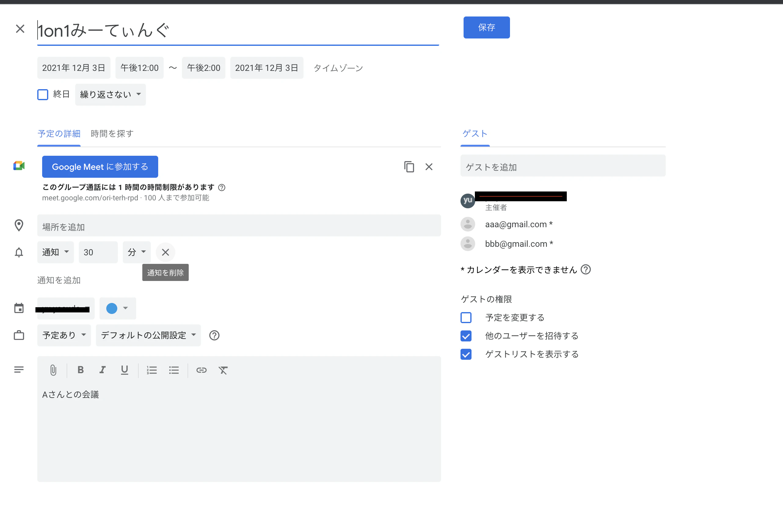
Task: Click aaa@gmail.com guest avatar
Action: [468, 224]
